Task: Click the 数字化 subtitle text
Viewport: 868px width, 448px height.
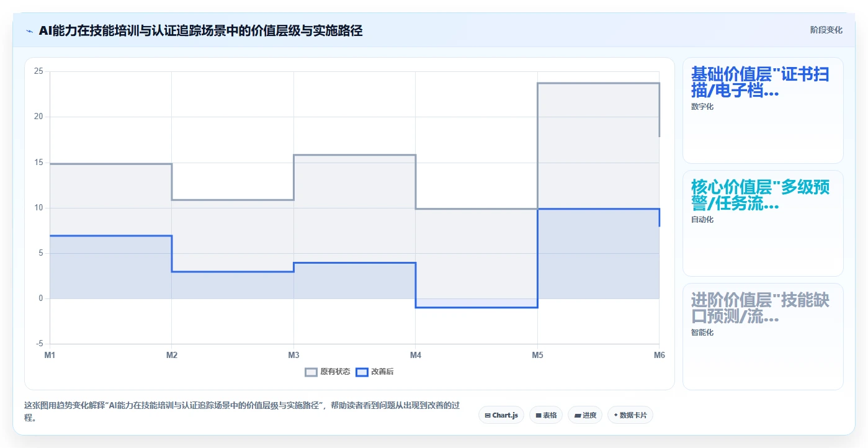Action: click(702, 107)
